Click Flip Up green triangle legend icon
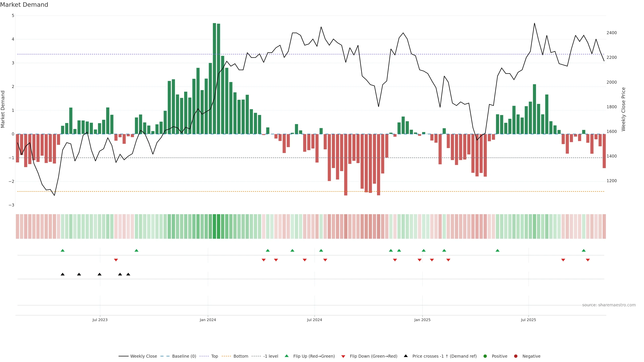The image size is (644, 362). [287, 356]
